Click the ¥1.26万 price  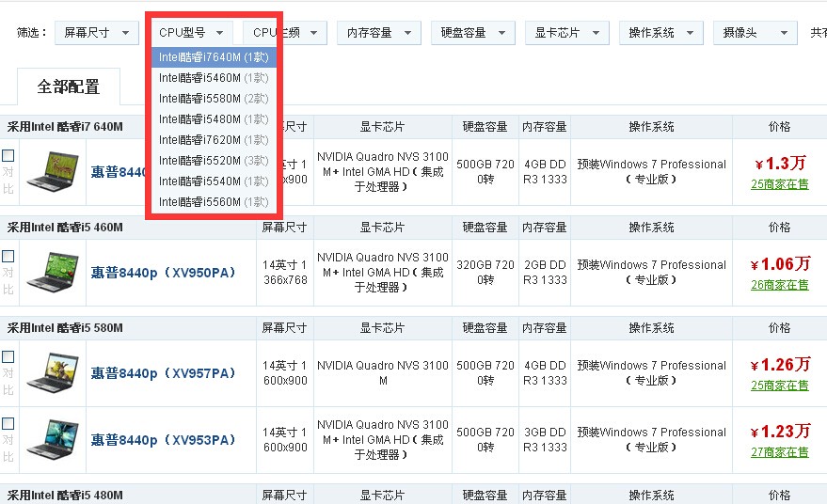780,364
